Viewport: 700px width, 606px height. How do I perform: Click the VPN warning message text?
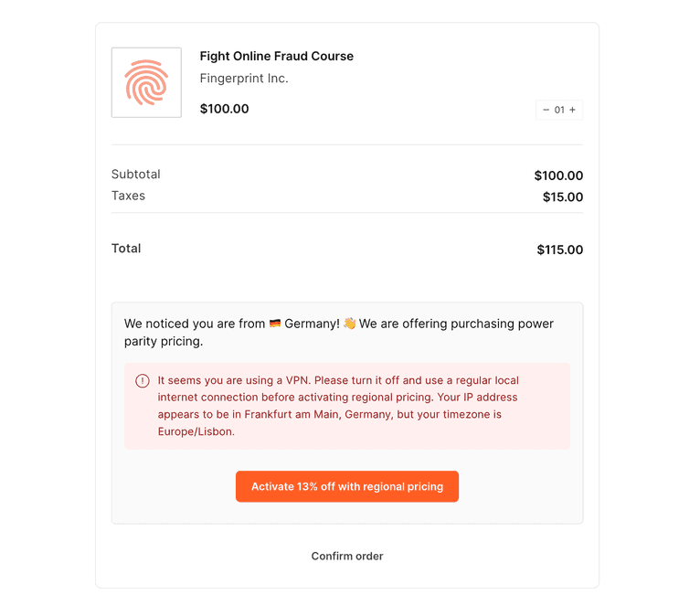click(x=338, y=406)
